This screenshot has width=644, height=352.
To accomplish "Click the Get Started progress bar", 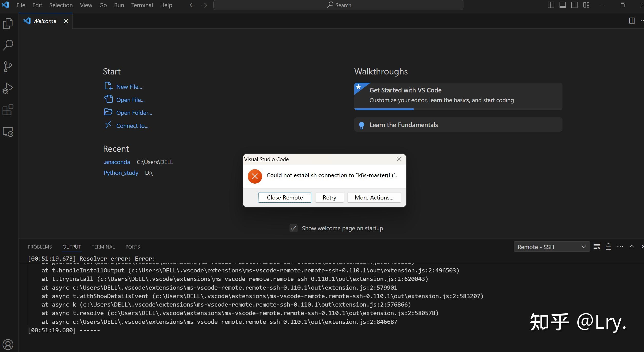I will (x=458, y=109).
